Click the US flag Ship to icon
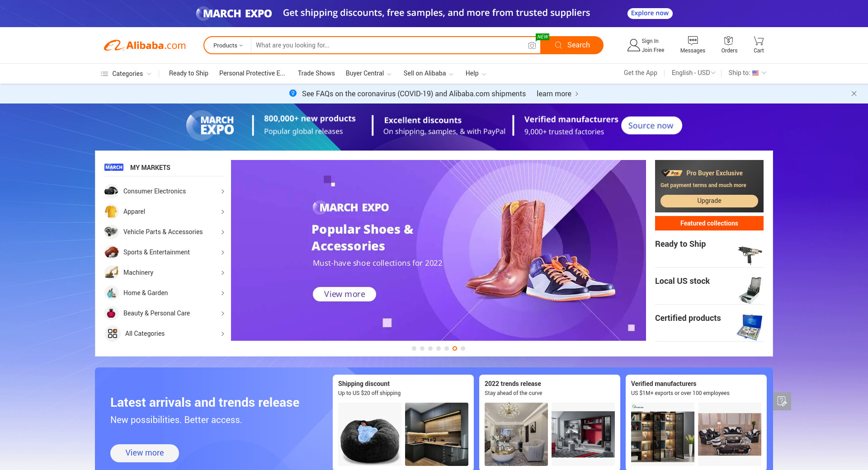Image resolution: width=868 pixels, height=470 pixels. (x=755, y=73)
